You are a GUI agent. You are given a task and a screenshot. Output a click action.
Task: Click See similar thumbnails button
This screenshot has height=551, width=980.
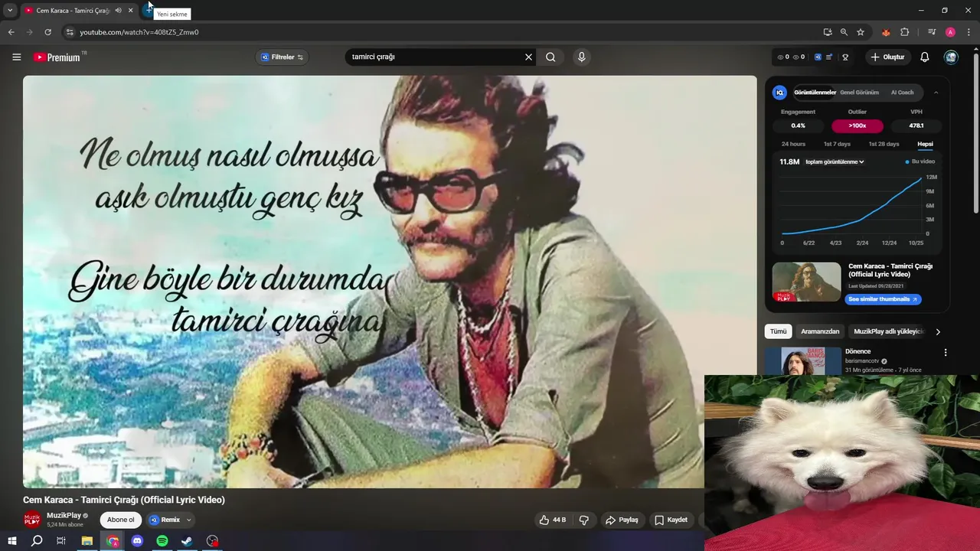pyautogui.click(x=883, y=299)
